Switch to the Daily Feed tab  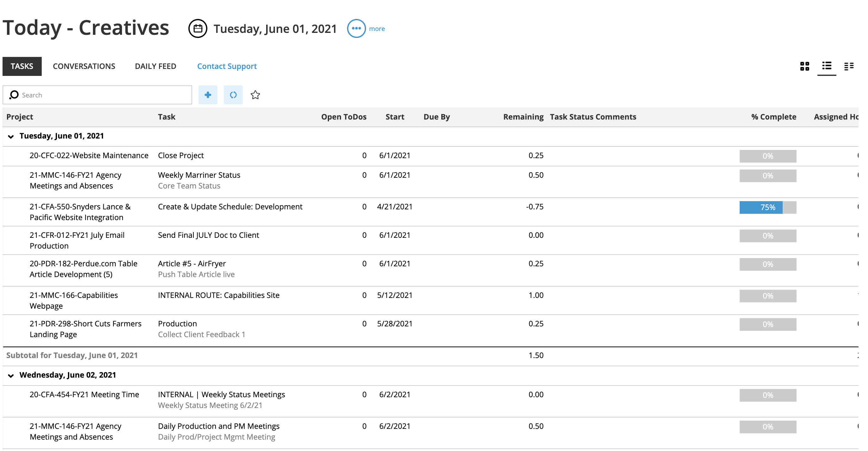(155, 66)
